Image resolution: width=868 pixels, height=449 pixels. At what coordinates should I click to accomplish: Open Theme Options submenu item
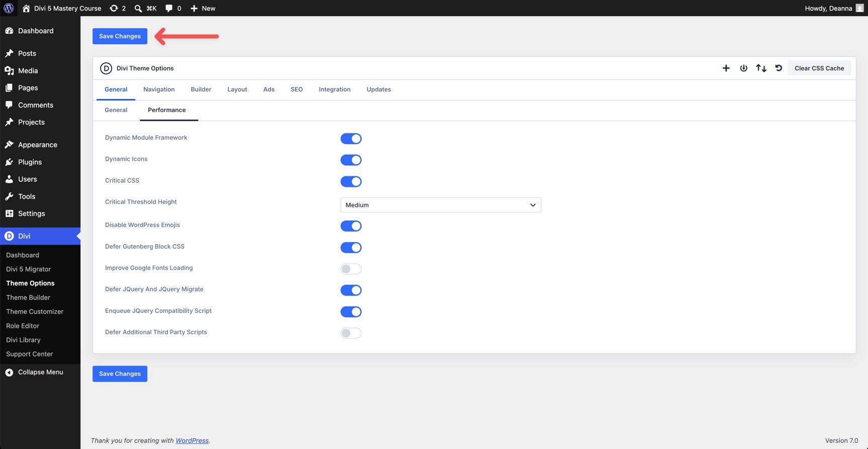click(x=30, y=283)
